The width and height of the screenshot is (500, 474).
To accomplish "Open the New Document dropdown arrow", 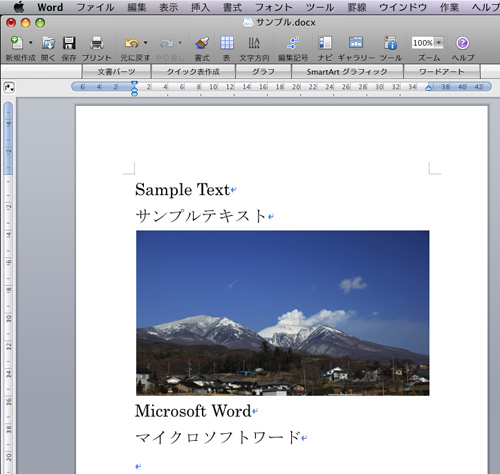I will (x=31, y=43).
